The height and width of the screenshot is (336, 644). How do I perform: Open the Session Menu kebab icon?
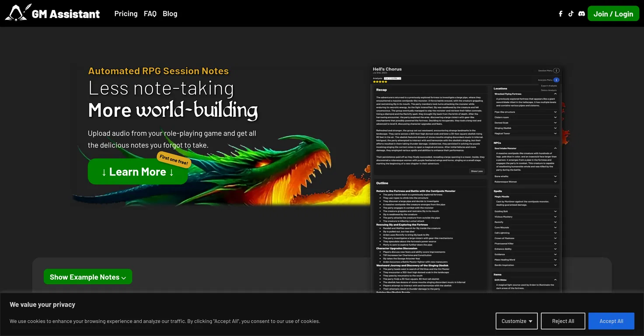pos(556,70)
